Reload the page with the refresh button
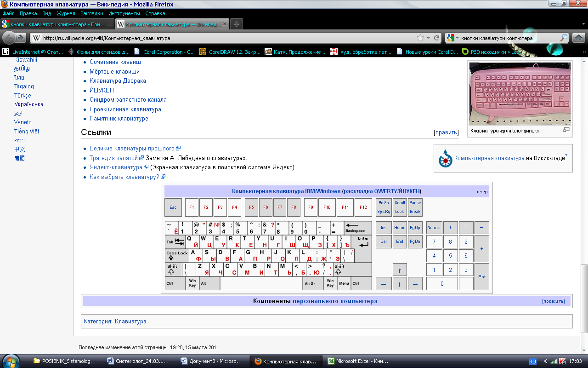588x368 pixels. pyautogui.click(x=437, y=38)
